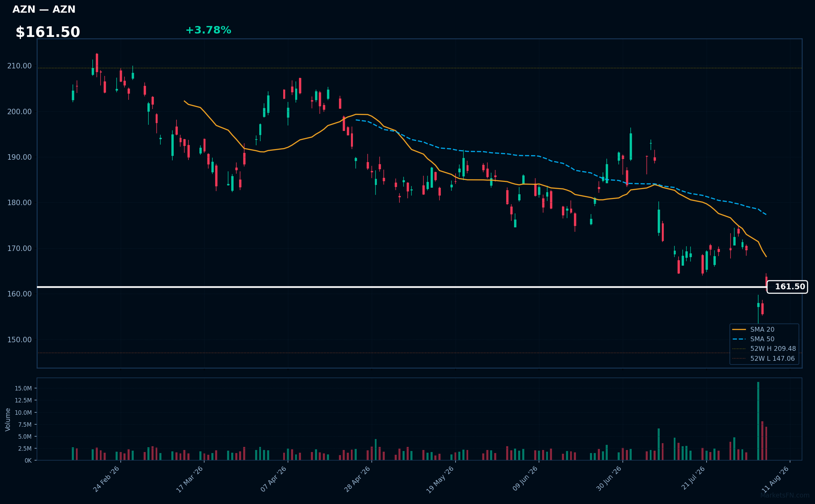Select the large "$161.50" price heading
The height and width of the screenshot is (504, 815).
click(x=48, y=32)
